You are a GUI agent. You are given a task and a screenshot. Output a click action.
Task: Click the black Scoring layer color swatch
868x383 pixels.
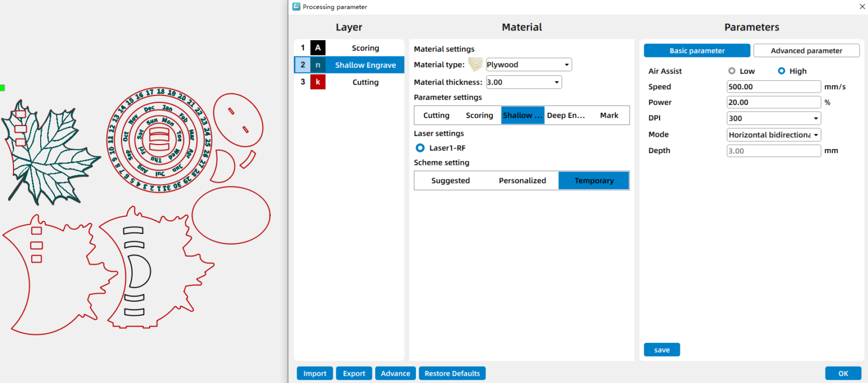coord(318,48)
